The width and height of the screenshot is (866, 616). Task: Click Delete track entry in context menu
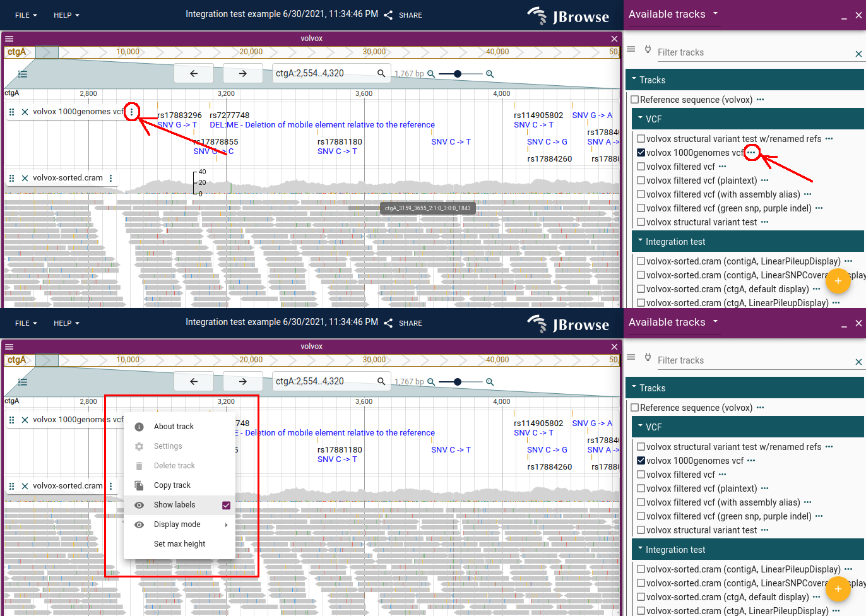tap(179, 466)
